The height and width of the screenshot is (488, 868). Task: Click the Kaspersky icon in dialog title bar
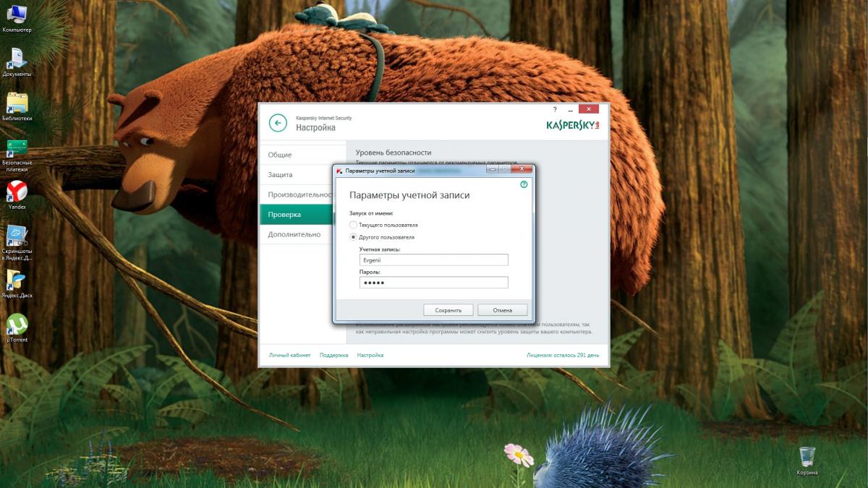point(340,171)
